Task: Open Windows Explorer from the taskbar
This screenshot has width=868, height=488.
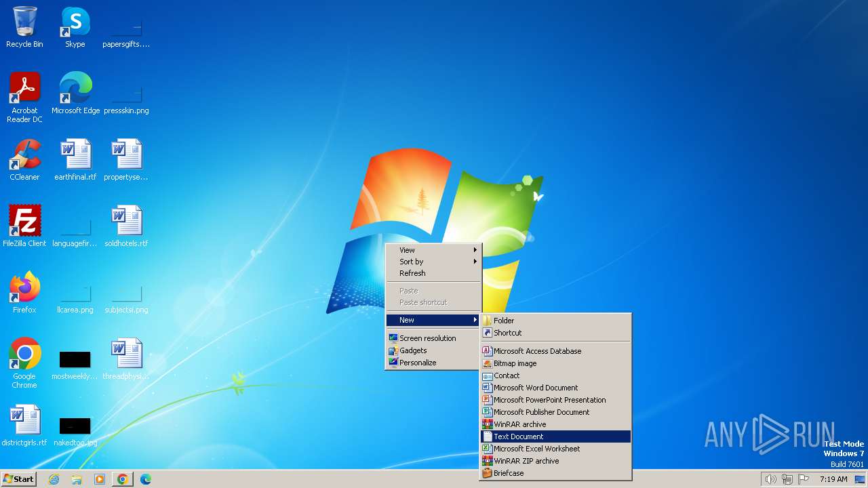Action: 77,479
